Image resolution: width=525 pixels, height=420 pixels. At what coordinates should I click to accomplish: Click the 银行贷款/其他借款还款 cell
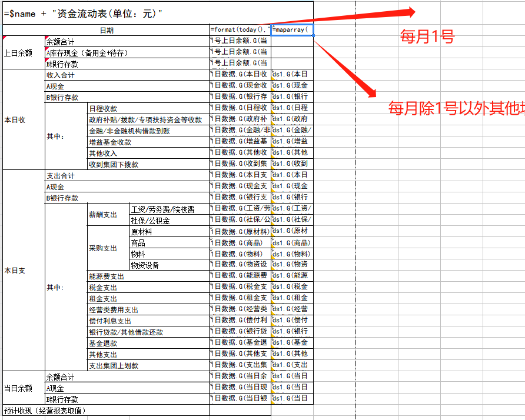[x=148, y=332]
